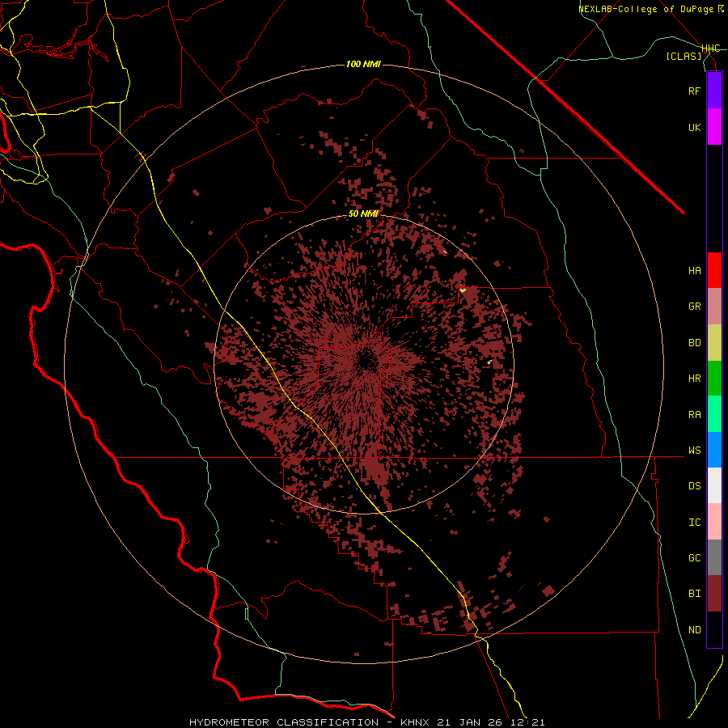Click the UK magenta legend swatch
Image resolution: width=728 pixels, height=728 pixels.
[714, 127]
